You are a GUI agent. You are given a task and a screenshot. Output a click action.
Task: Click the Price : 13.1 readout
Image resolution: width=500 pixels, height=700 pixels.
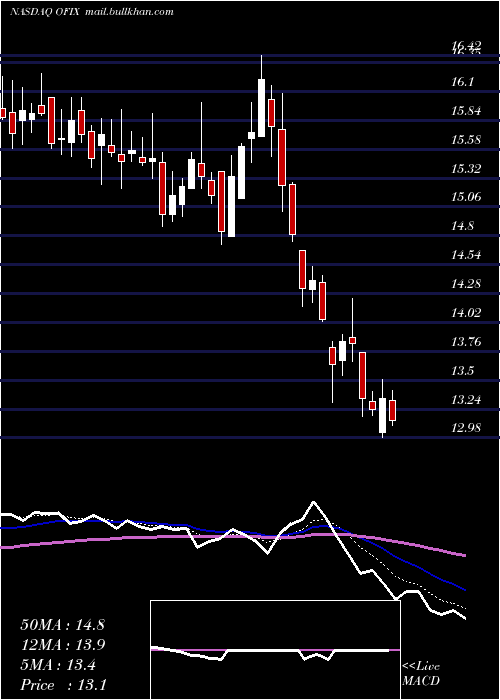point(63,685)
